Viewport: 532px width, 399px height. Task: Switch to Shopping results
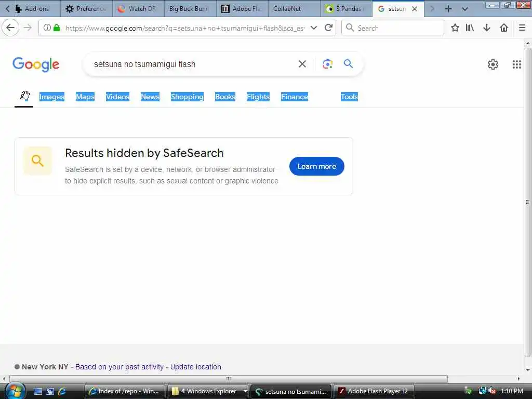(187, 97)
